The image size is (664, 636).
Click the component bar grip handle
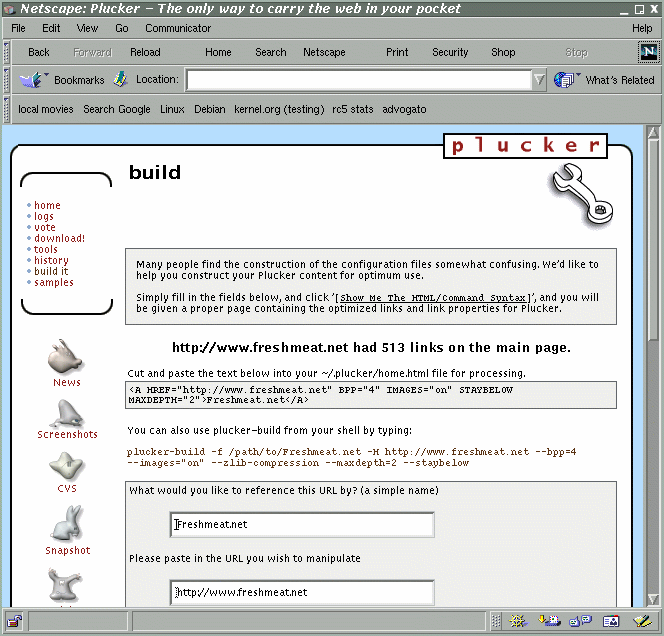point(496,621)
